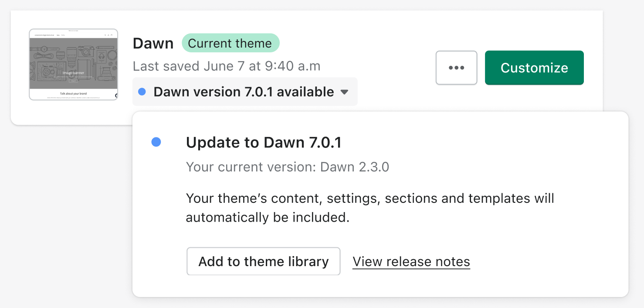
Task: Click Your current version: Dawn 2.3.0 text
Action: [x=287, y=167]
